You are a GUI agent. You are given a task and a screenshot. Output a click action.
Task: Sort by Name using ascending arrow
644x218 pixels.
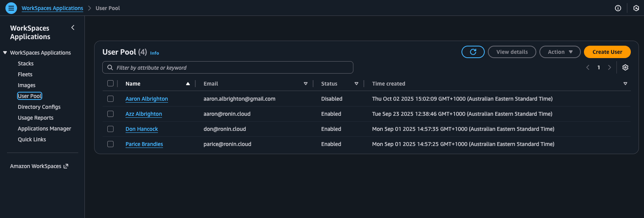tap(188, 84)
